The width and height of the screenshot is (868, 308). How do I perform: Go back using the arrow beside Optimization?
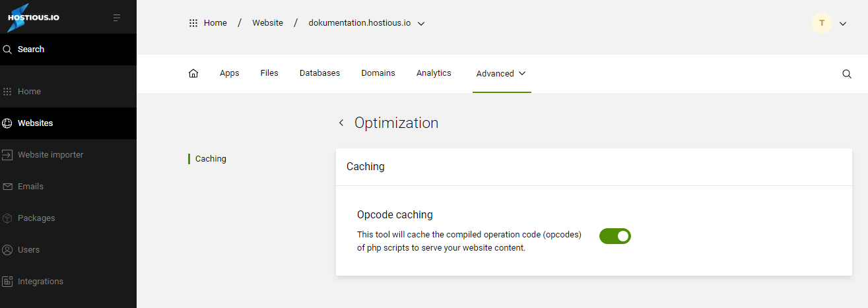coord(341,123)
